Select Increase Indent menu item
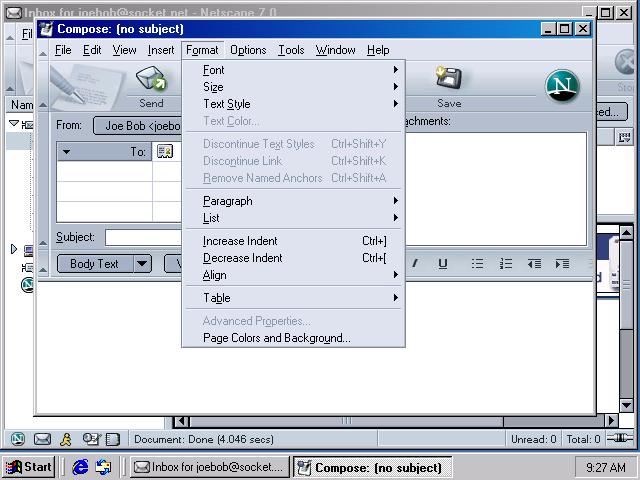This screenshot has height=480, width=640. (293, 241)
